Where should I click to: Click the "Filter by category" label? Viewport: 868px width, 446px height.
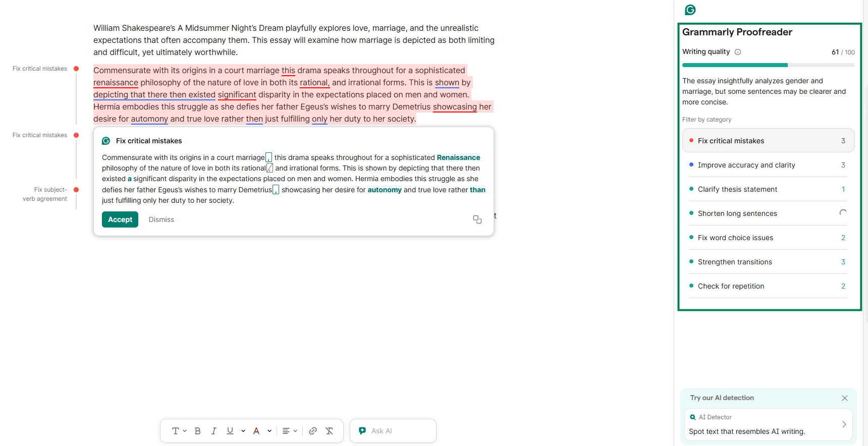coord(707,120)
